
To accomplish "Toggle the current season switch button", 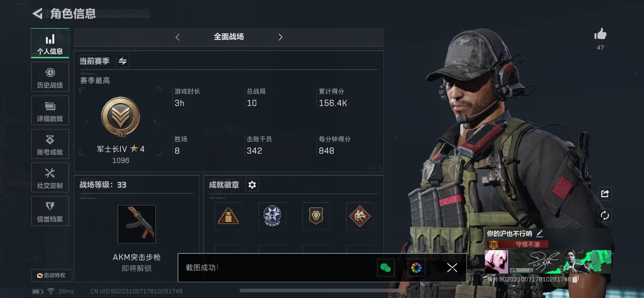I will 123,61.
